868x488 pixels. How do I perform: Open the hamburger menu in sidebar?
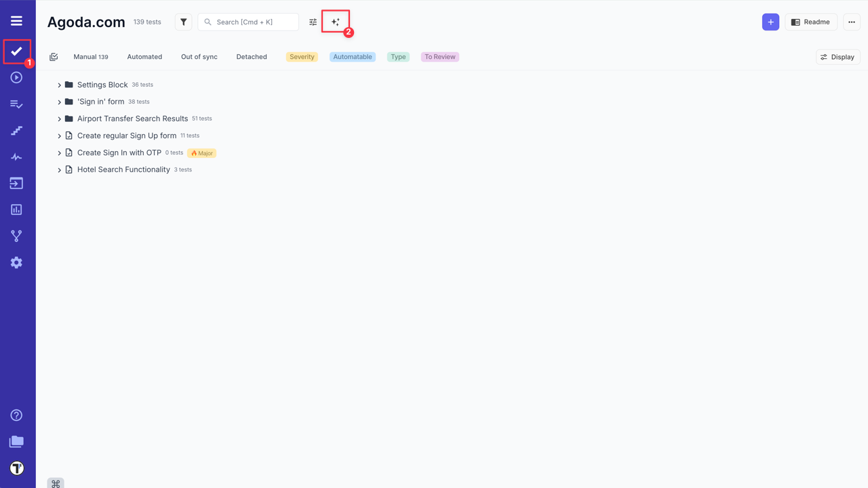tap(16, 21)
